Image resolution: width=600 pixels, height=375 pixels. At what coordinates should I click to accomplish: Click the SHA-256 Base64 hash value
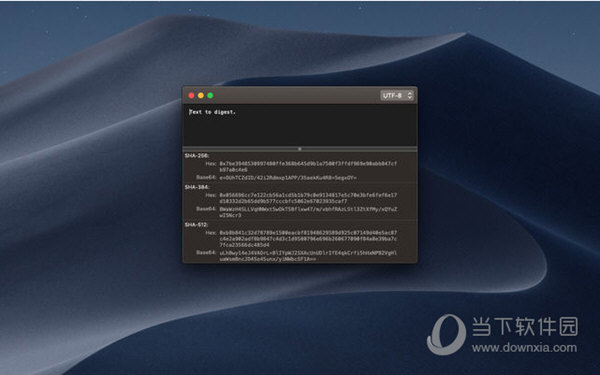[x=288, y=178]
